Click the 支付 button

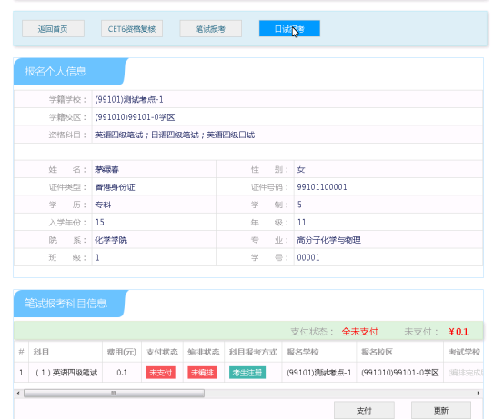coord(364,410)
